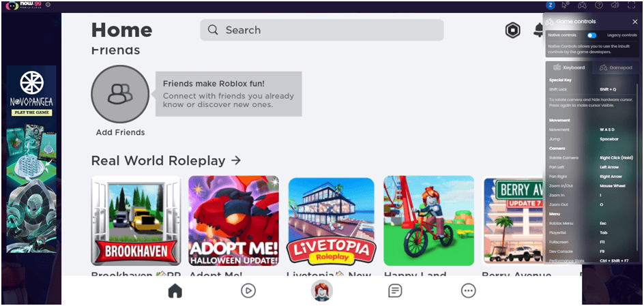Click the muted sound icon in top bar
Viewport: 644px width, 306px height.
(x=615, y=5)
